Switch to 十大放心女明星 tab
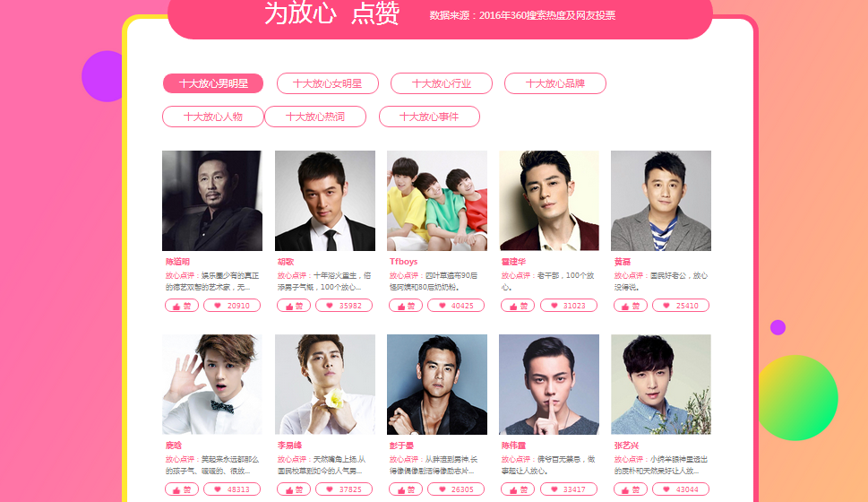868x502 pixels. 328,83
